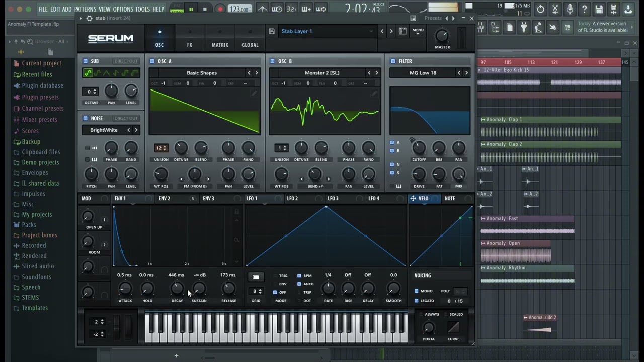This screenshot has height=362, width=644.
Task: Click the LFO GRID size stepper
Action: click(x=257, y=291)
